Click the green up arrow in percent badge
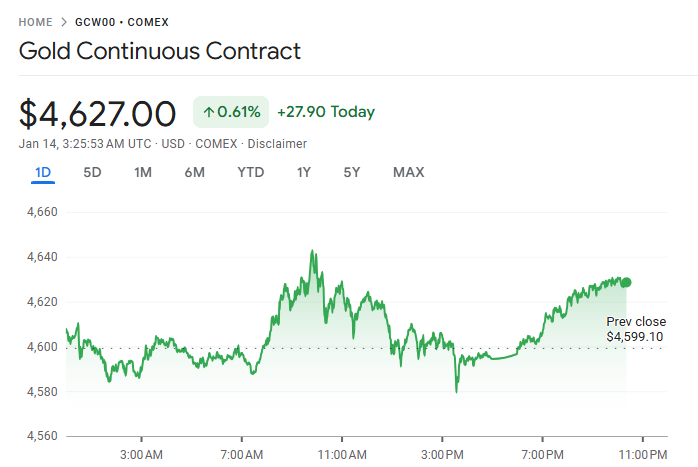 click(x=209, y=112)
